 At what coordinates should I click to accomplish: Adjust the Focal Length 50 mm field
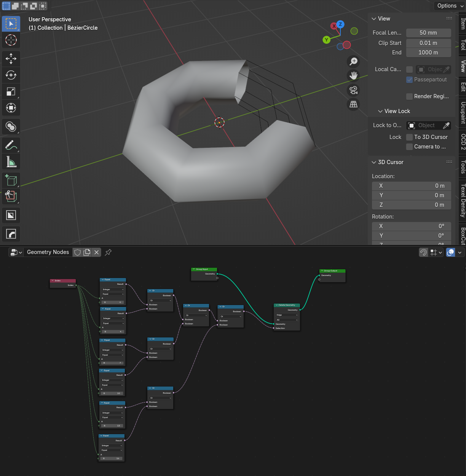coord(429,33)
